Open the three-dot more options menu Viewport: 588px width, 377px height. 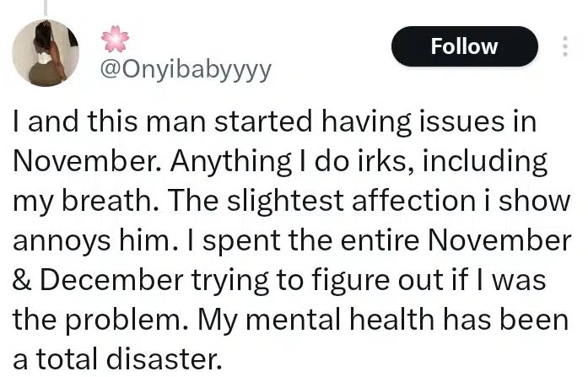(564, 46)
